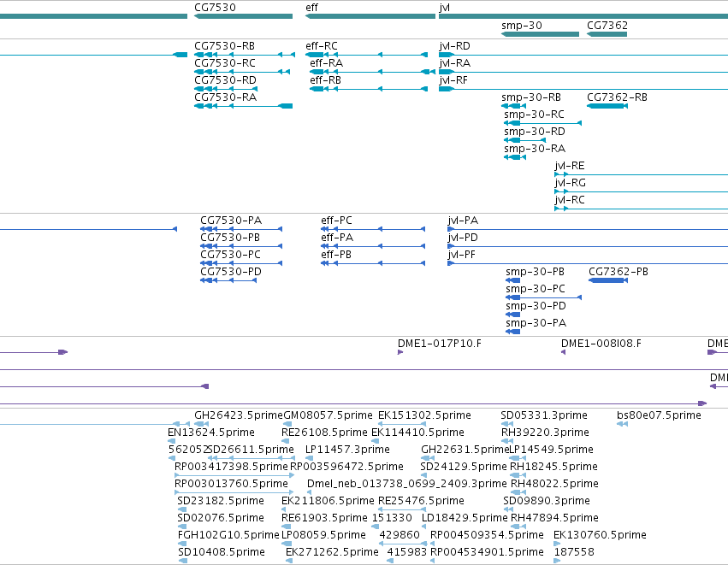728x565 pixels.
Task: Select the smp-30 gene bar
Action: [540, 34]
